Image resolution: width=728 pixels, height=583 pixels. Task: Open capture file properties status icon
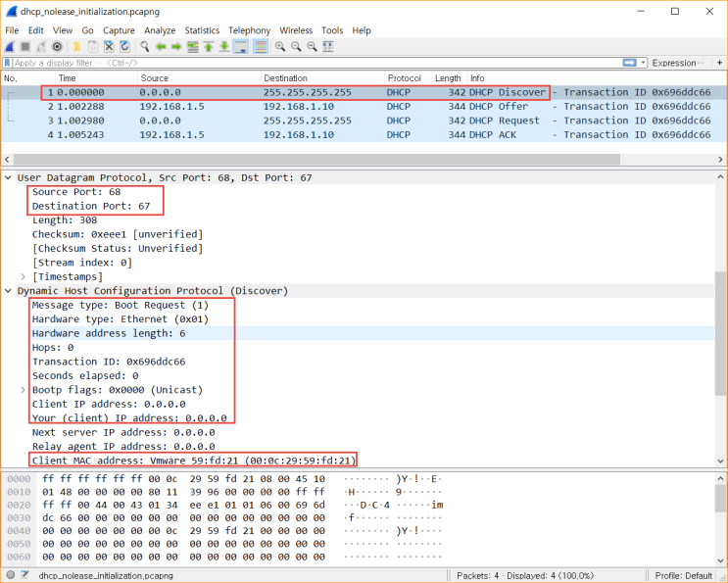24,575
